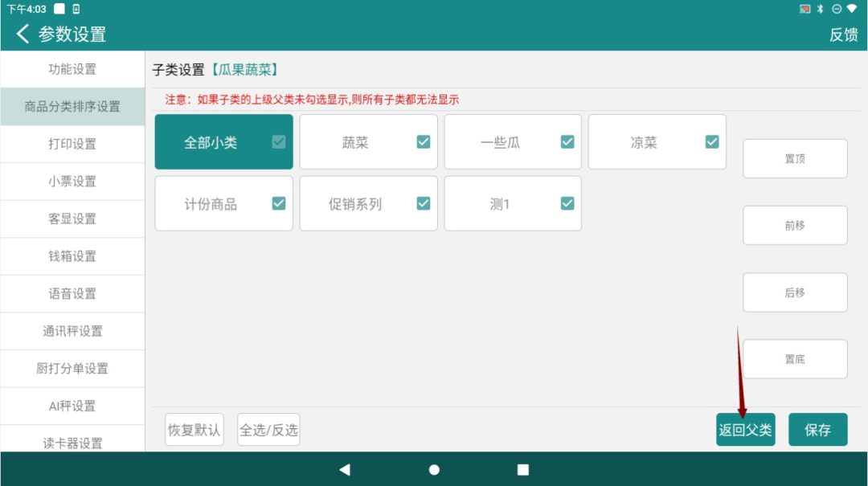This screenshot has width=868, height=486.
Task: Uncheck the 蔬菜 subcategory checkbox
Action: click(x=424, y=142)
